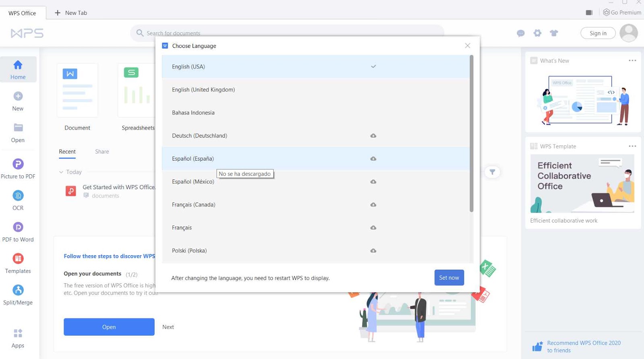644x359 pixels.
Task: Click the Next link
Action: [168, 327]
